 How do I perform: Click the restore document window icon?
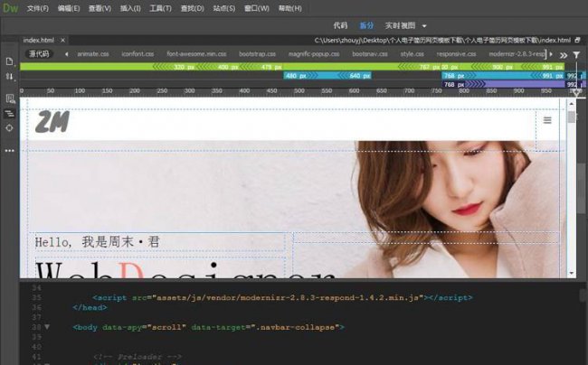(577, 40)
